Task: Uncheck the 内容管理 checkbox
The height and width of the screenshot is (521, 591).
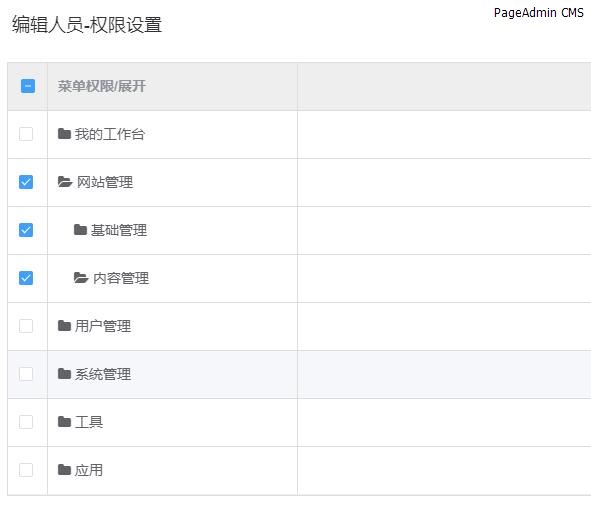Action: coord(26,278)
